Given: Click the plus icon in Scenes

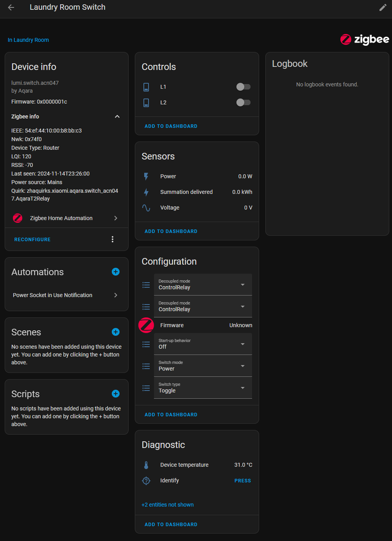Looking at the screenshot, I should click(116, 332).
